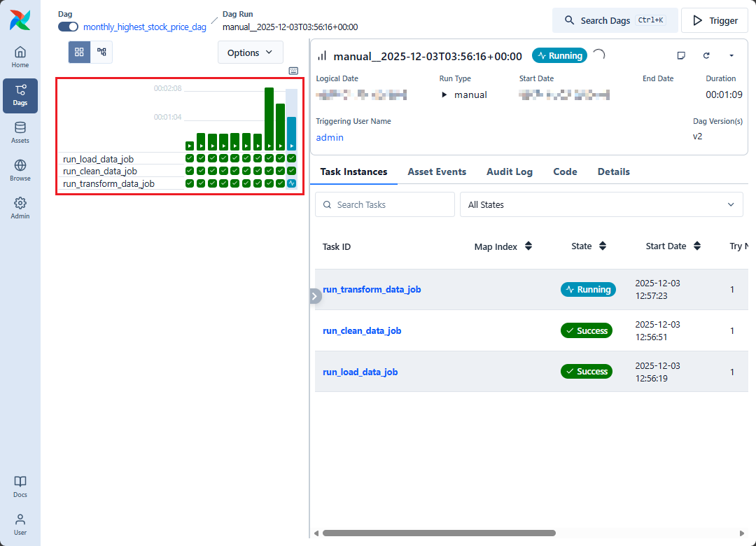Viewport: 756px width, 546px height.
Task: Click the Trigger button
Action: pyautogui.click(x=715, y=20)
